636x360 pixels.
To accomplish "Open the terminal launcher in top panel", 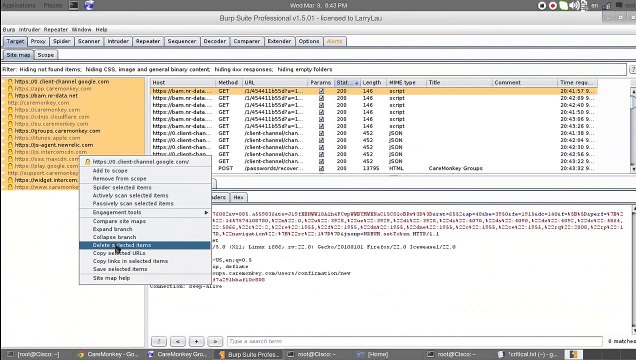I will click(x=74, y=5).
